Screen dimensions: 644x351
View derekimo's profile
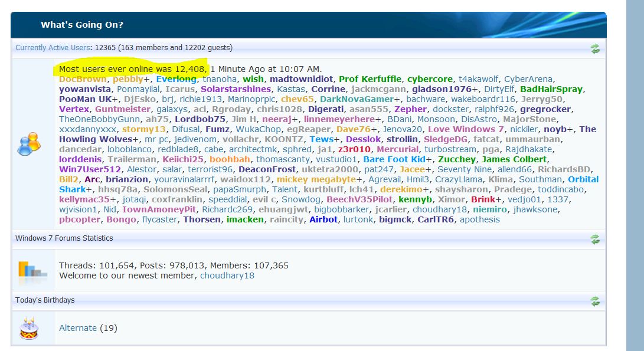click(x=401, y=190)
